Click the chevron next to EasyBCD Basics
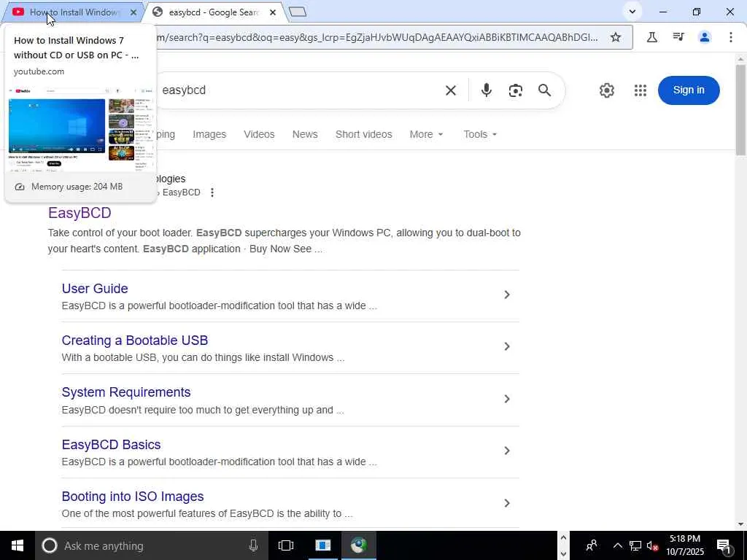Screen dimensions: 747x560 [507, 451]
